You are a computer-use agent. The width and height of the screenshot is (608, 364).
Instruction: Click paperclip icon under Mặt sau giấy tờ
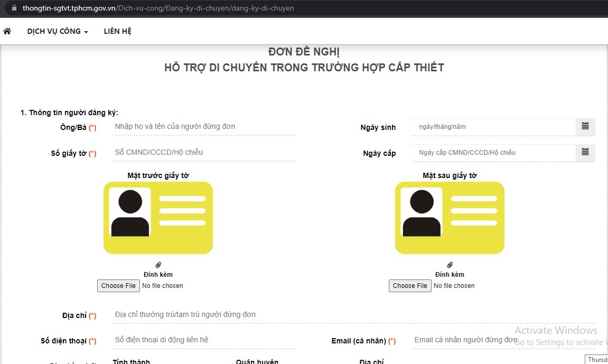(450, 265)
